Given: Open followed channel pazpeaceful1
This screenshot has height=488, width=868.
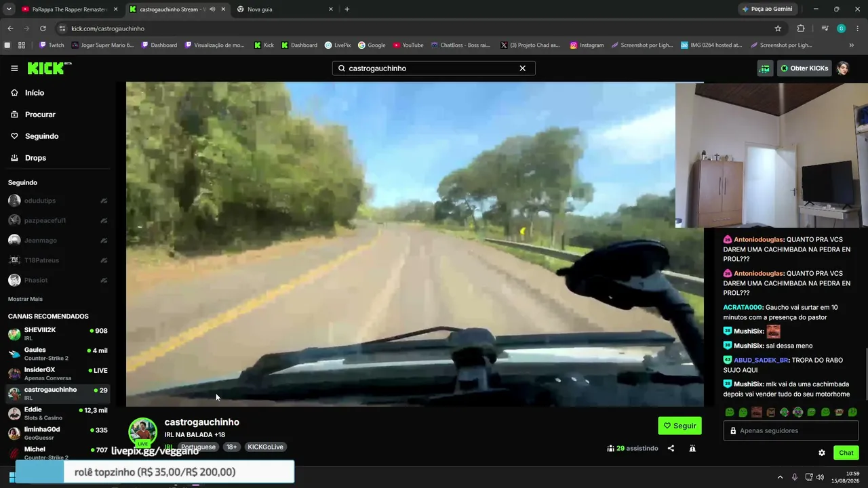Looking at the screenshot, I should tap(58, 220).
